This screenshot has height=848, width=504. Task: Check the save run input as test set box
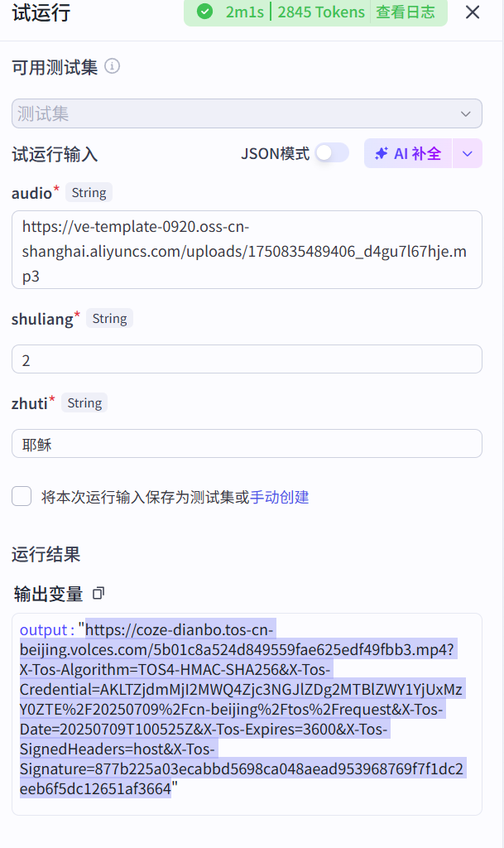point(22,496)
